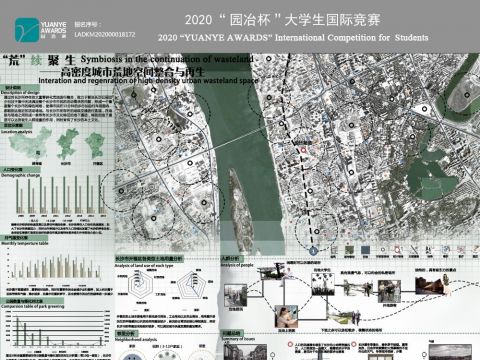Click the blue numbered circle 1 marker
This screenshot has height=360, width=480.
coord(313,251)
